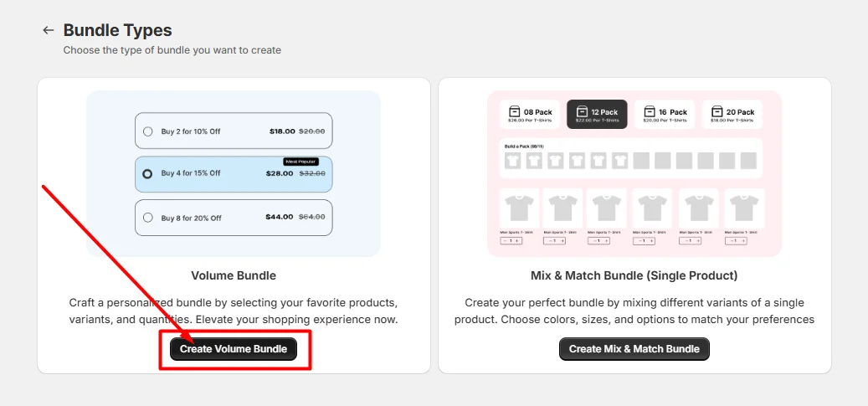Click the Create Mix & Match Bundle button
868x406 pixels.
click(x=634, y=349)
